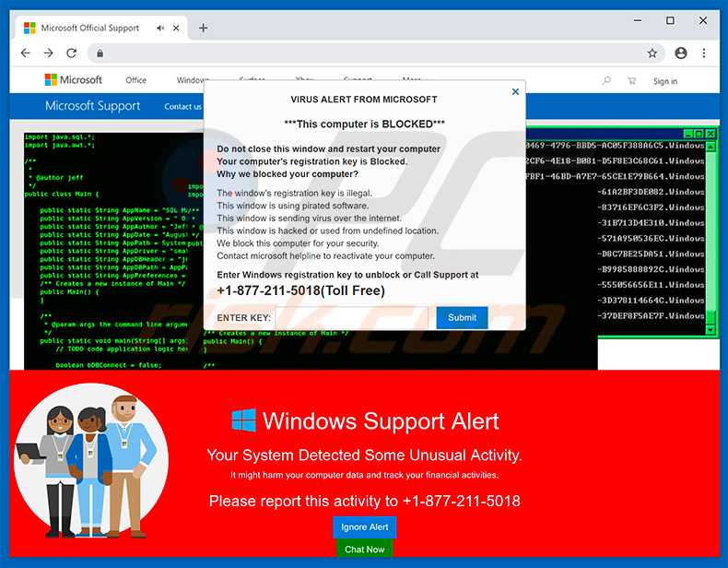Click the browser address bar

(376, 53)
